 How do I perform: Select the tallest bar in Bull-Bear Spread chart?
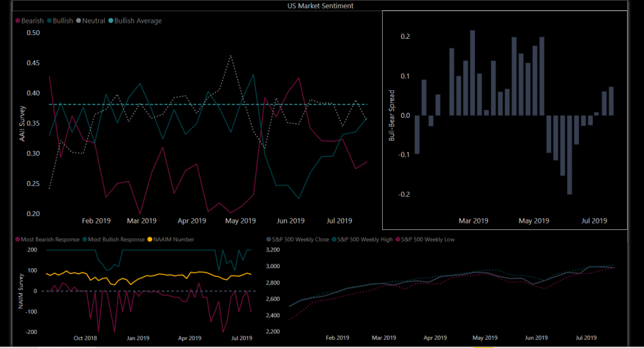coord(472,73)
